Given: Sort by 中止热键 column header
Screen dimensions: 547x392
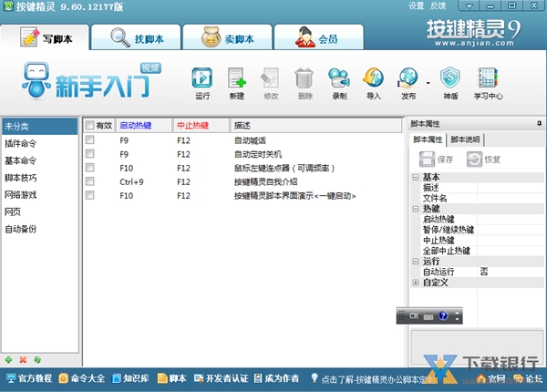Looking at the screenshot, I should (201, 125).
